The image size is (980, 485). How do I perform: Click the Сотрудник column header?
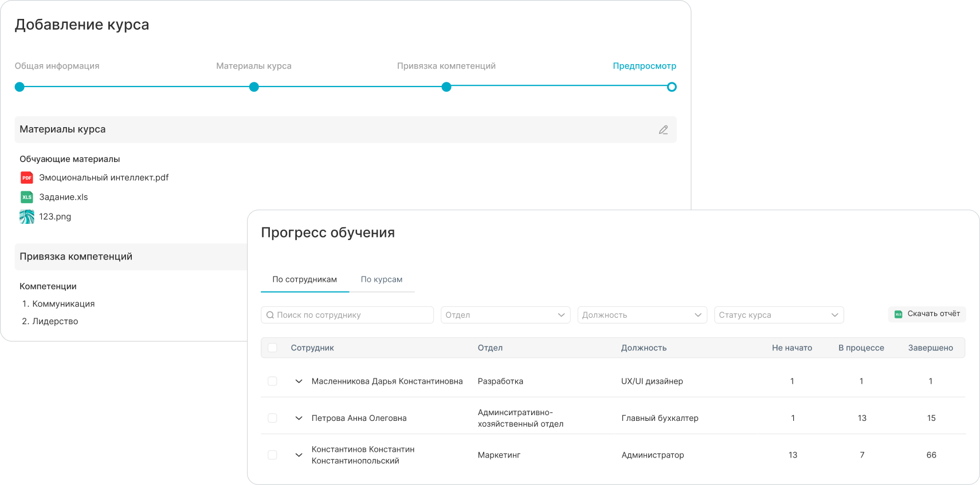pyautogui.click(x=312, y=348)
